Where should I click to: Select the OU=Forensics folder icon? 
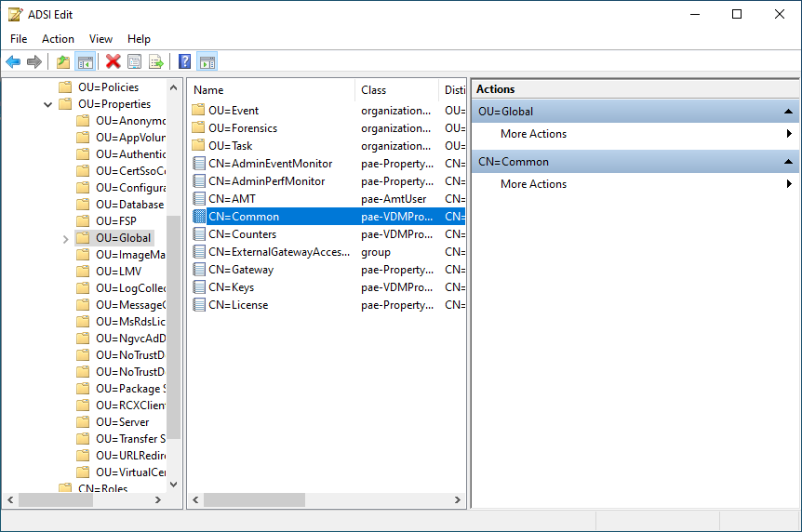click(198, 128)
